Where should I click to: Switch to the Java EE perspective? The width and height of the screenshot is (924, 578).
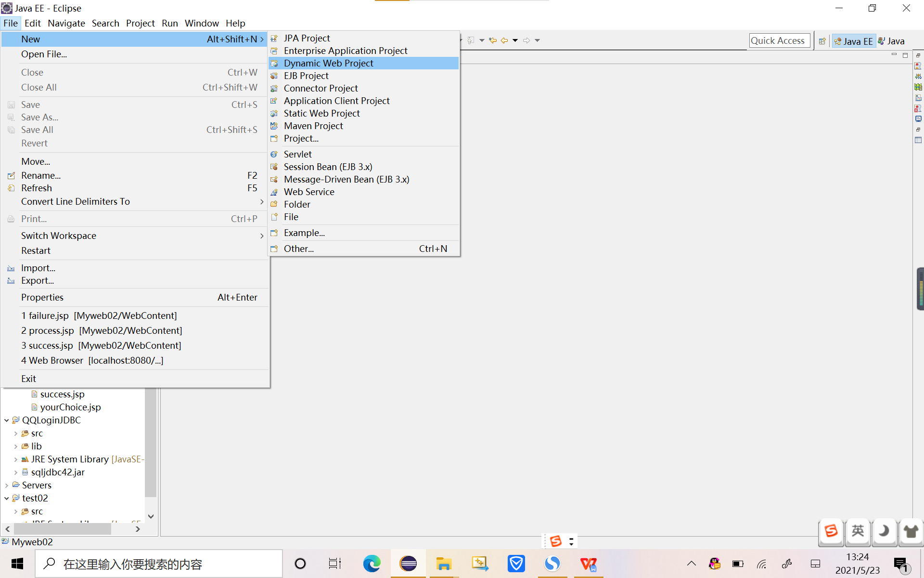853,41
